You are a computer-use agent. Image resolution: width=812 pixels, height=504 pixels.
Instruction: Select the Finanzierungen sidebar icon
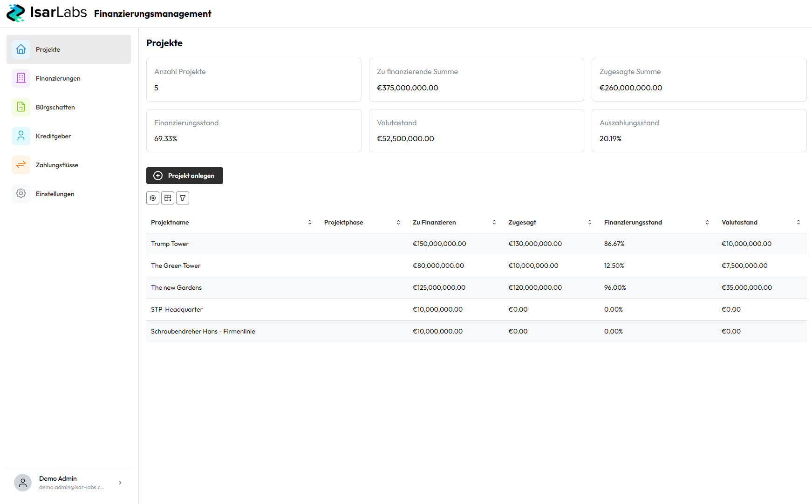coord(21,78)
